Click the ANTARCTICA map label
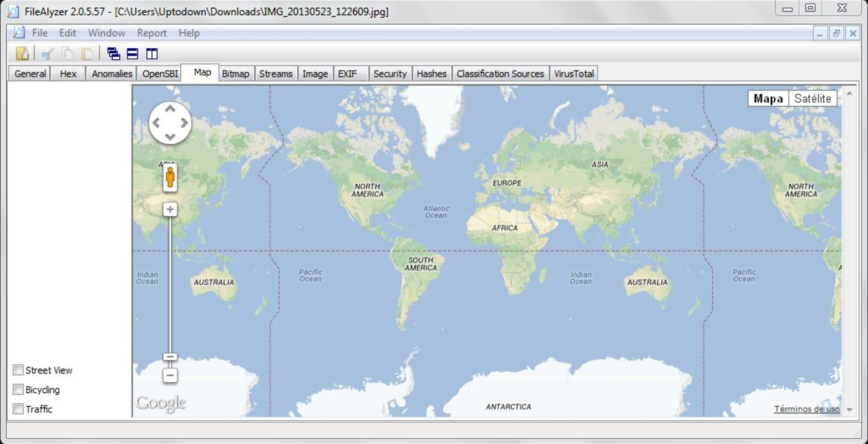The image size is (868, 444). point(509,407)
